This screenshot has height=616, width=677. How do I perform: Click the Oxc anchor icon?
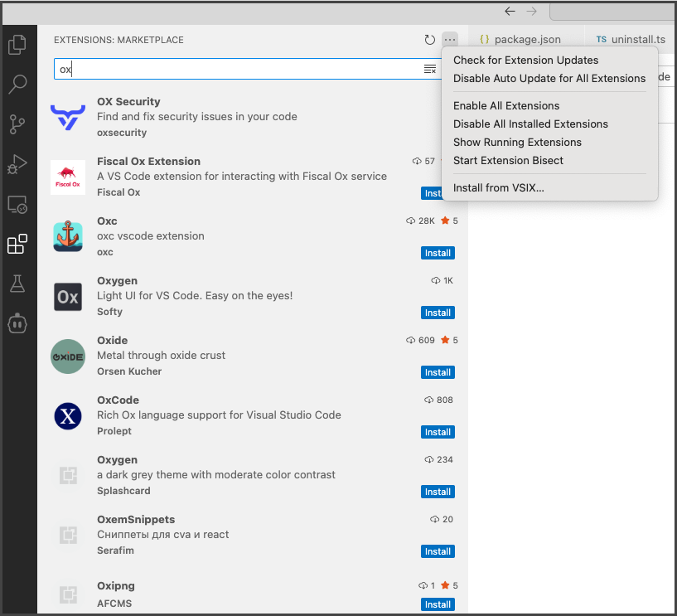(x=68, y=237)
